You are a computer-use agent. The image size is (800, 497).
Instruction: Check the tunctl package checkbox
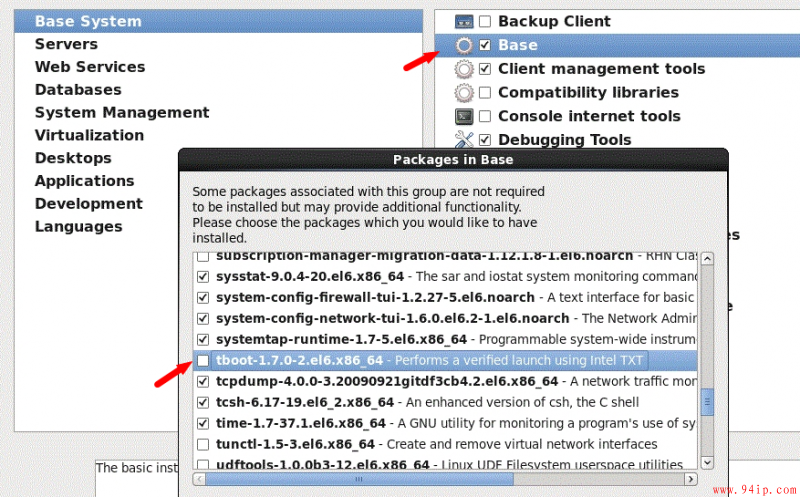(203, 444)
